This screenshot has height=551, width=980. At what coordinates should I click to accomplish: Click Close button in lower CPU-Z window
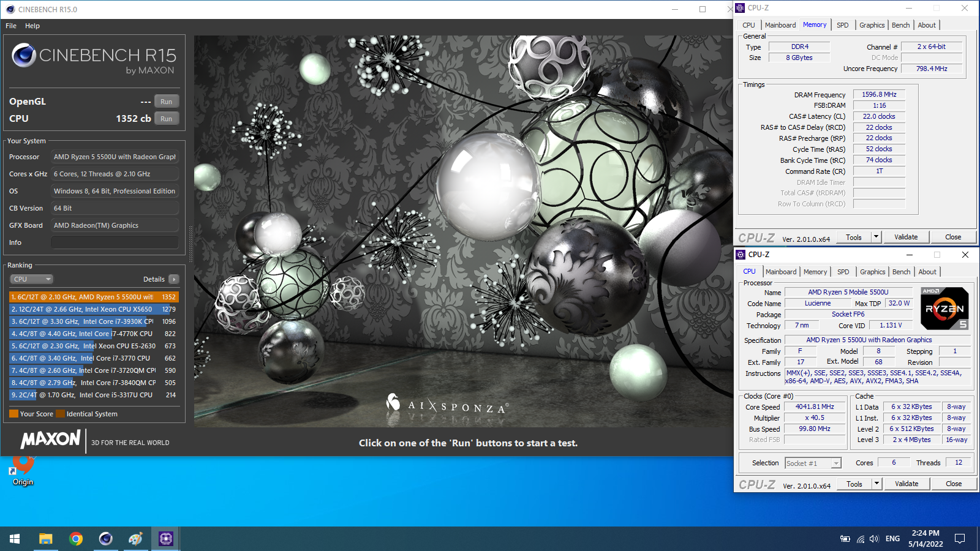pyautogui.click(x=954, y=484)
